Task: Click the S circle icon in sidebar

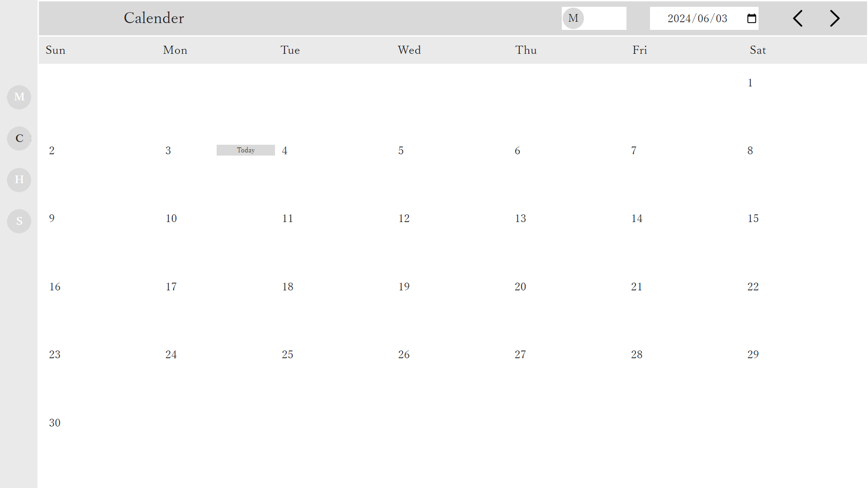Action: click(19, 221)
